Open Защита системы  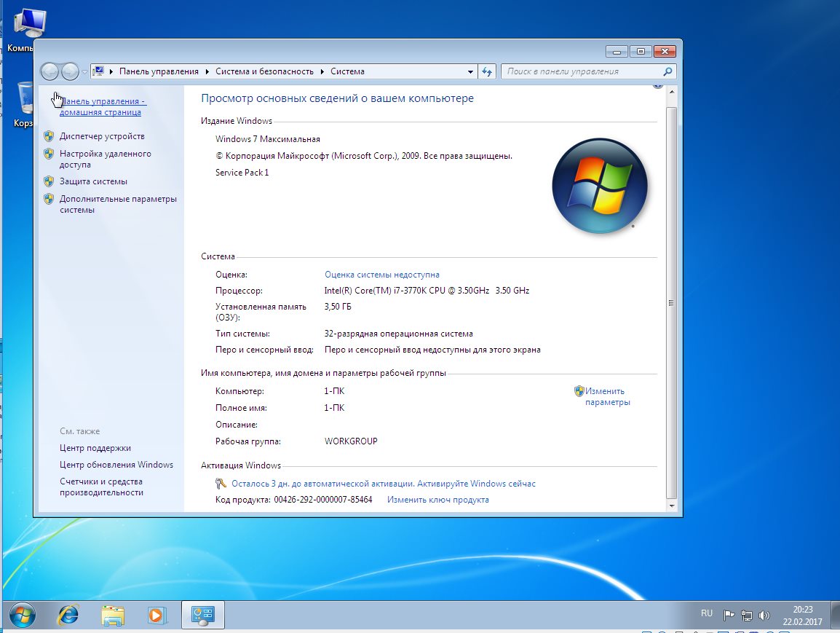tap(93, 181)
